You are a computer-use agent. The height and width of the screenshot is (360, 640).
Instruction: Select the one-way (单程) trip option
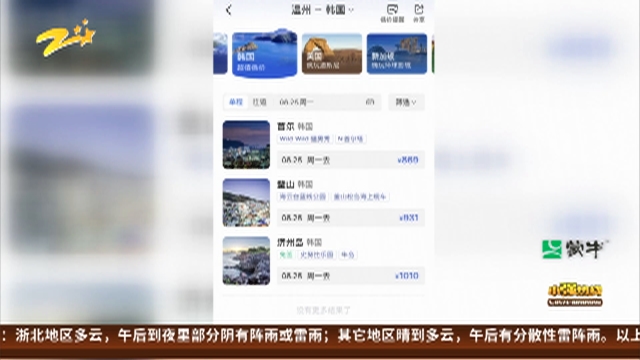(236, 102)
